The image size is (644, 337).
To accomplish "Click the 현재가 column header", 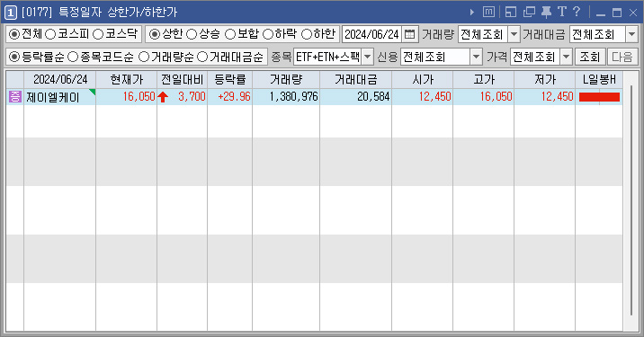I will (x=127, y=80).
